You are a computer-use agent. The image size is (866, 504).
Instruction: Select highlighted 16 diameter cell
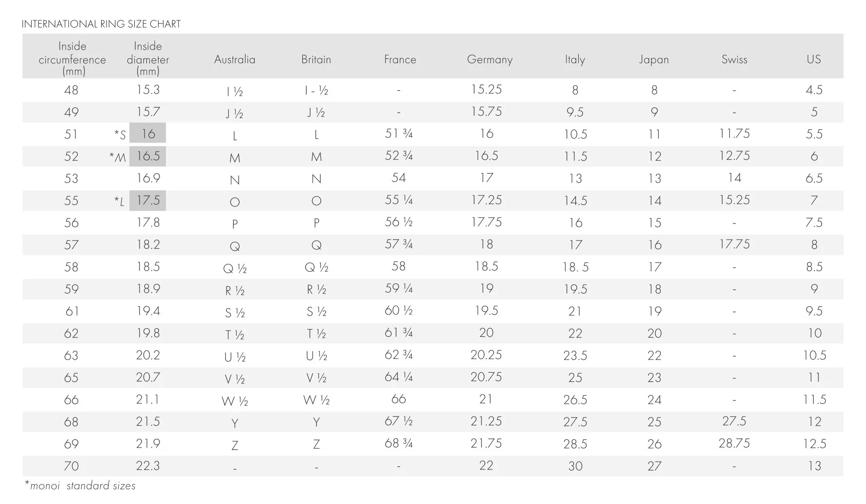tap(148, 134)
